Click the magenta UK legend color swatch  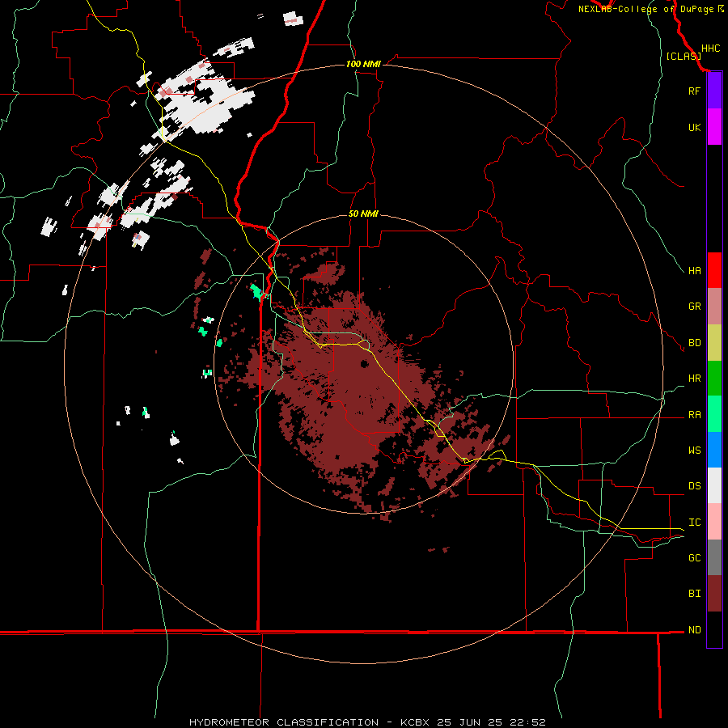(714, 127)
